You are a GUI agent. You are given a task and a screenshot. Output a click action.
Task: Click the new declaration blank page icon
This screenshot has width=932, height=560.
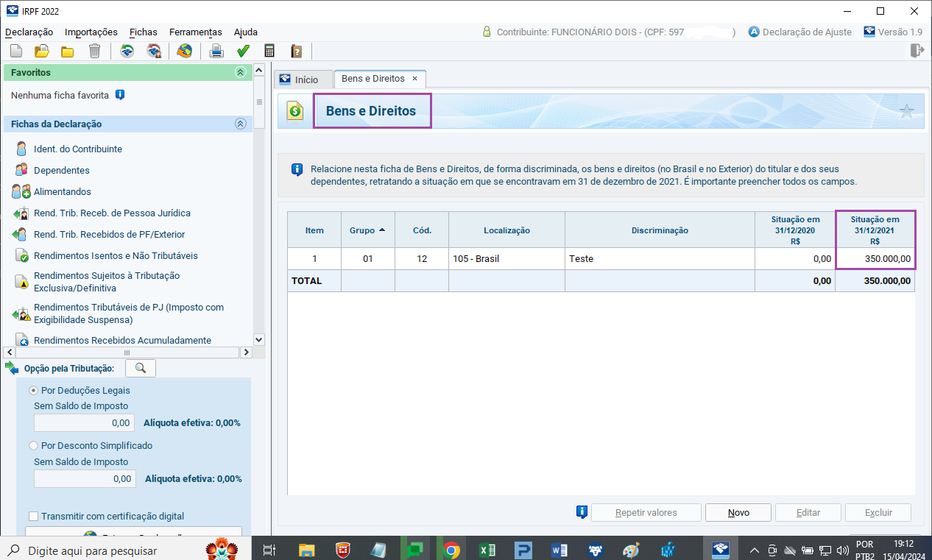point(15,51)
